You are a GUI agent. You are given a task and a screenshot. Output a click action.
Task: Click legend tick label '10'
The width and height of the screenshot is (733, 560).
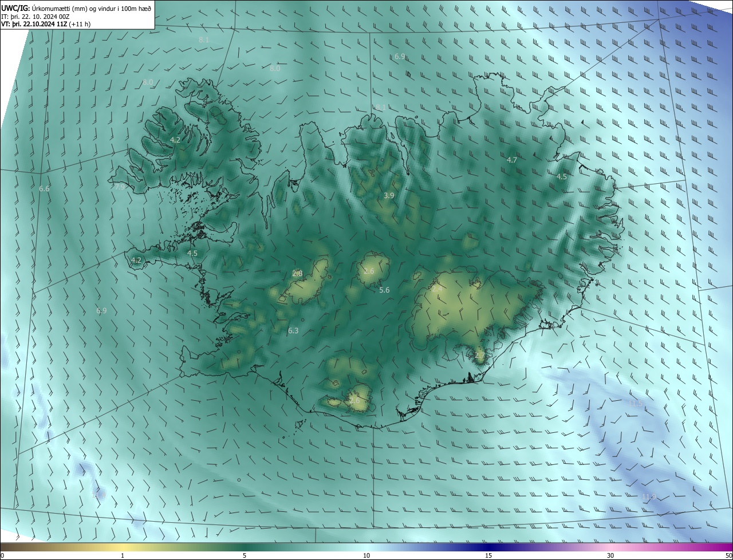(366, 555)
